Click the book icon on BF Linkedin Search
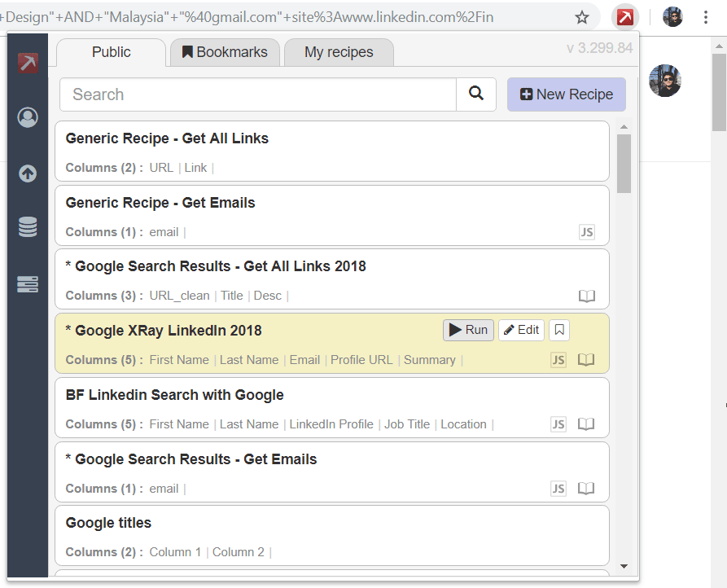The width and height of the screenshot is (727, 588). pos(586,423)
